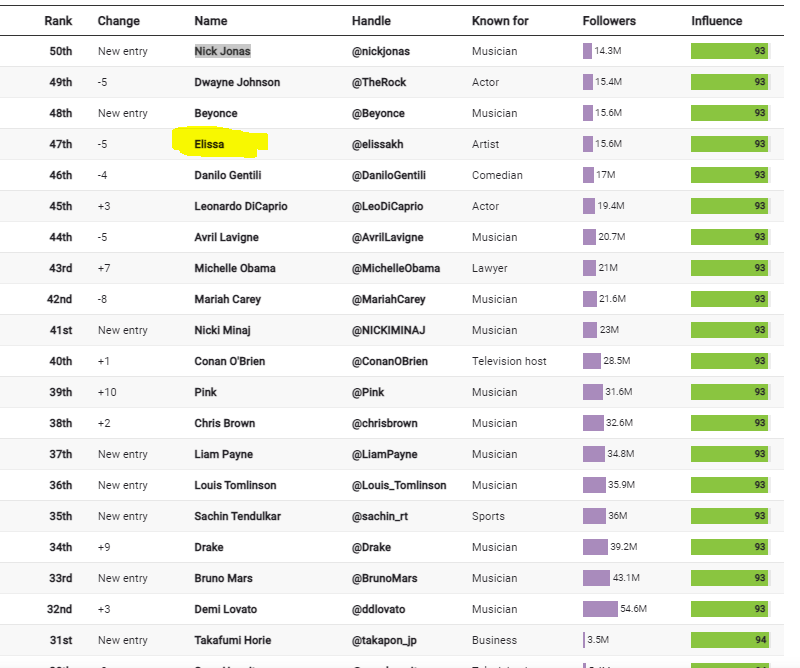Click the influence score 94
The image size is (800, 668).
point(761,640)
